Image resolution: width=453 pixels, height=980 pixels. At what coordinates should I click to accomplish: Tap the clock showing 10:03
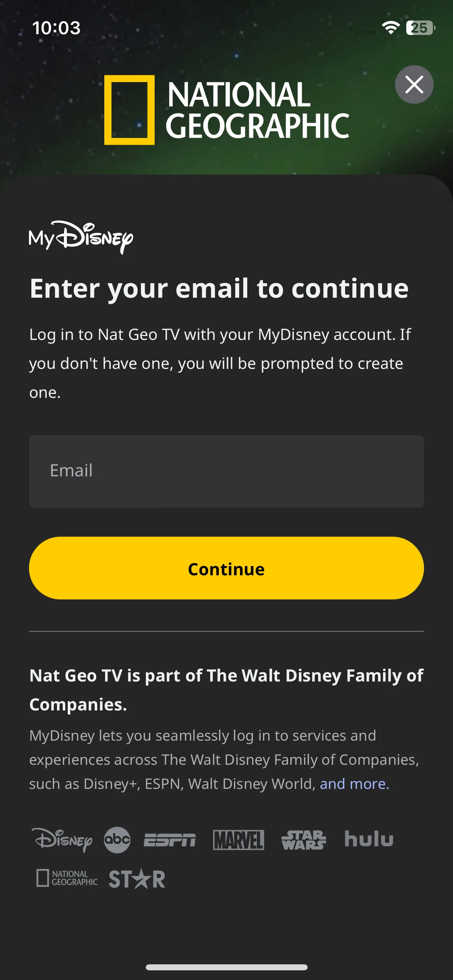pyautogui.click(x=56, y=28)
